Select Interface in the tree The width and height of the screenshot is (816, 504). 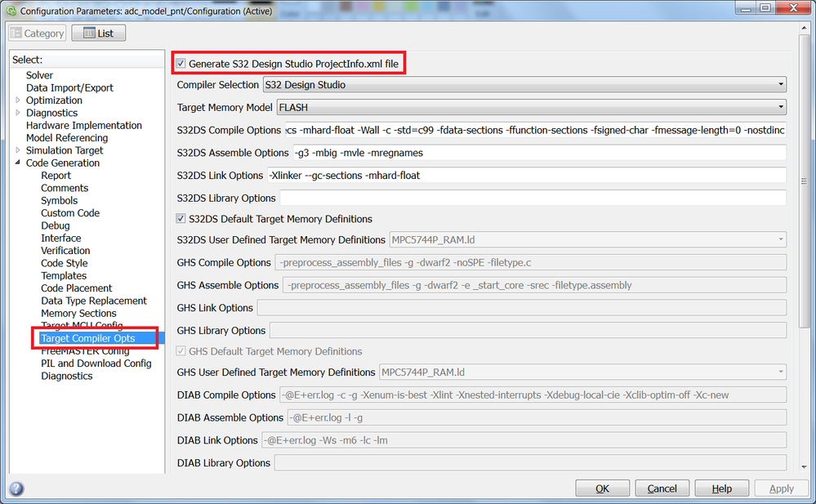[61, 238]
